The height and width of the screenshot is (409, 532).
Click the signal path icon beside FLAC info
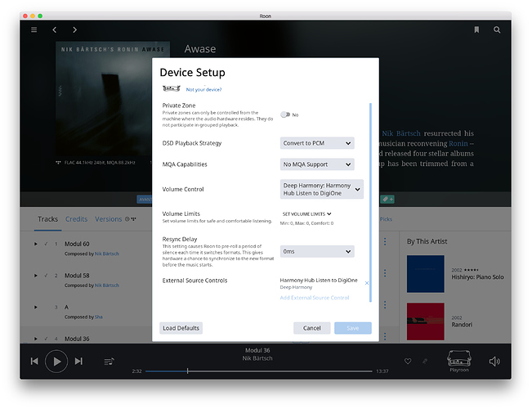click(x=58, y=163)
